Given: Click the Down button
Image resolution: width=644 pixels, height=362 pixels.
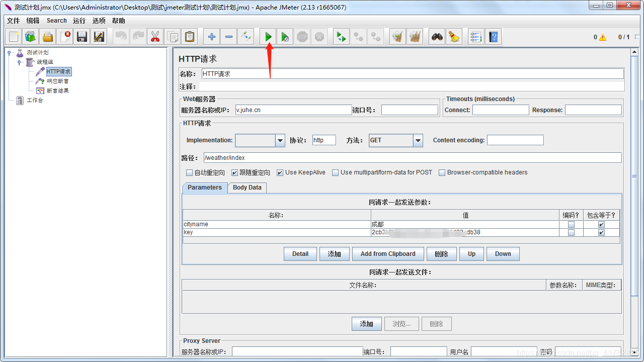Looking at the screenshot, I should [503, 254].
